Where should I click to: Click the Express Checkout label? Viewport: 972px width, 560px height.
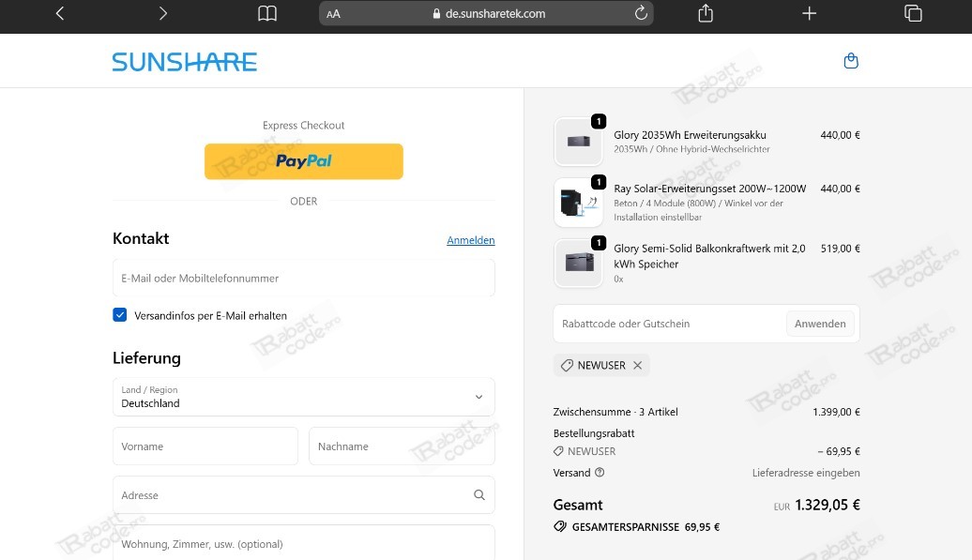(x=304, y=125)
